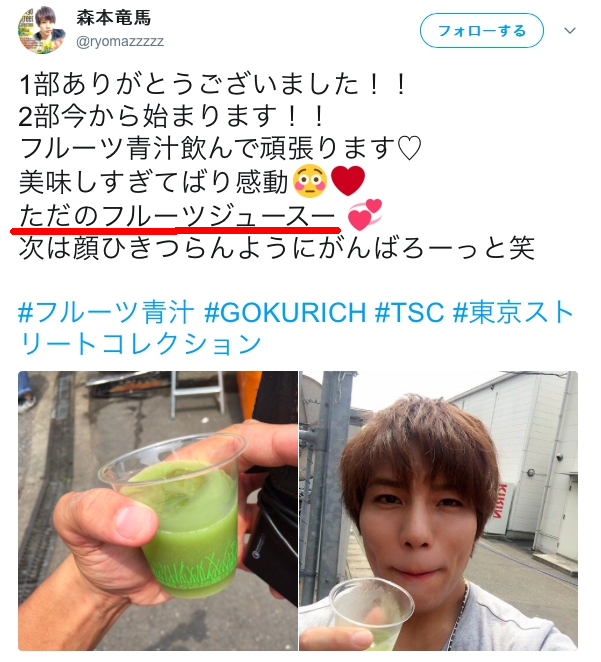Click the flushed face emoji
The height and width of the screenshot is (662, 601).
310,181
